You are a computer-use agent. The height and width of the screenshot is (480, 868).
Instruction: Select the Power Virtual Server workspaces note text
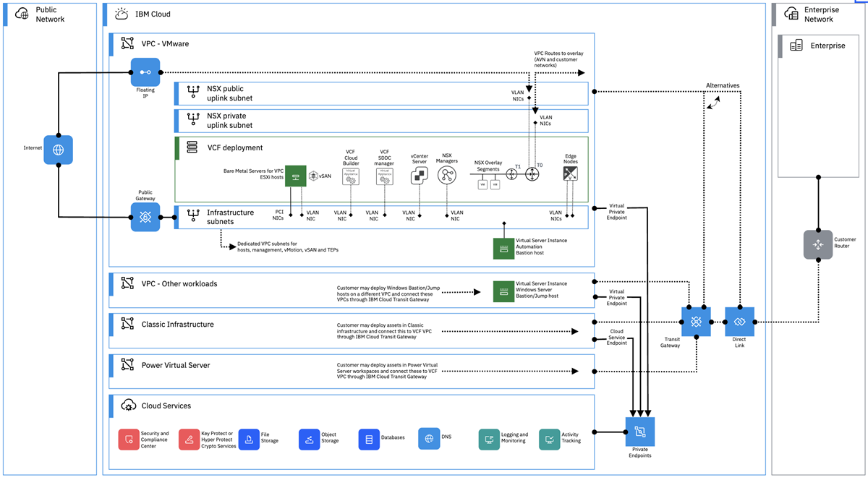[x=388, y=372]
